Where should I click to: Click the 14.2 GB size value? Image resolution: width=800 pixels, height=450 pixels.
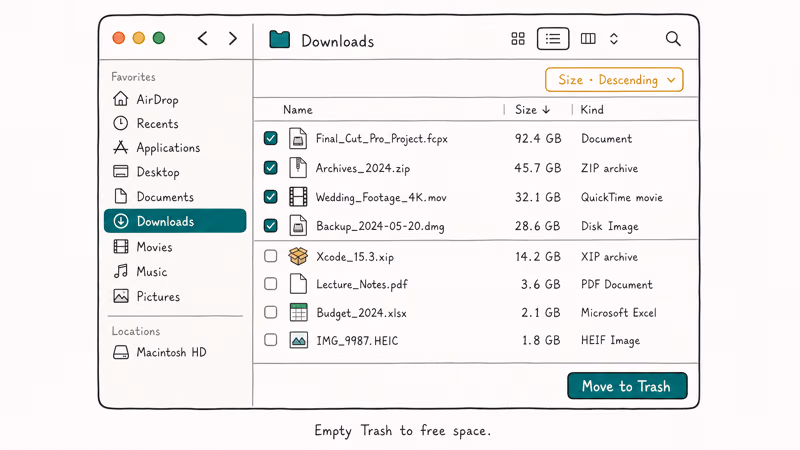click(x=538, y=256)
